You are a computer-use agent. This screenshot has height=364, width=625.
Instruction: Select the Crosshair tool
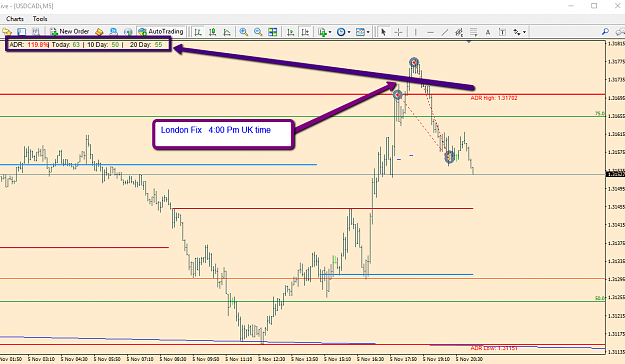coord(398,32)
